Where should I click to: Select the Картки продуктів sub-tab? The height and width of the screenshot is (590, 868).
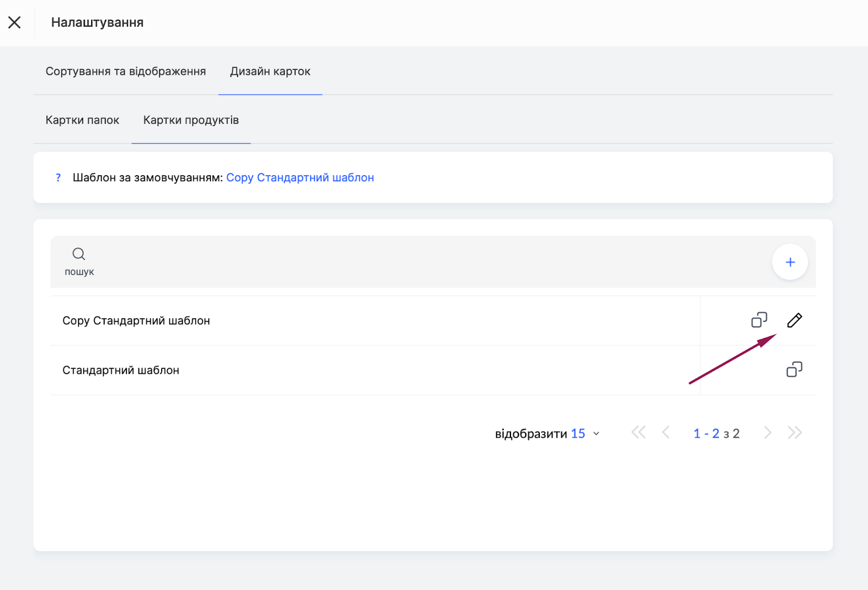click(191, 120)
